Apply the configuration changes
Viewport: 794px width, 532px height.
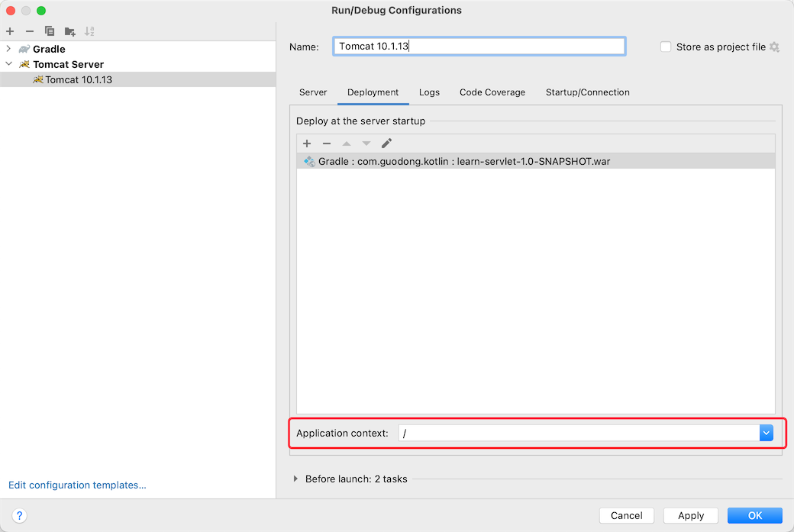[x=690, y=515]
